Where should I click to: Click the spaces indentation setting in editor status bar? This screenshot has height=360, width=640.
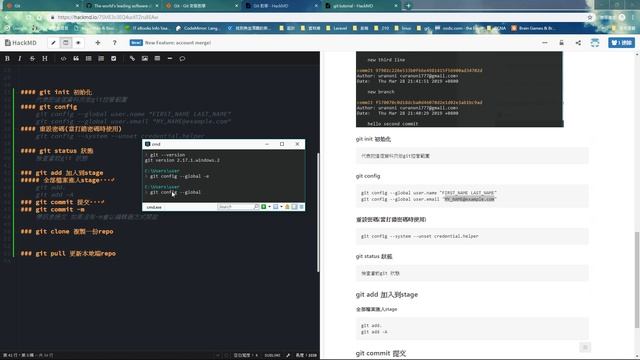(x=245, y=355)
